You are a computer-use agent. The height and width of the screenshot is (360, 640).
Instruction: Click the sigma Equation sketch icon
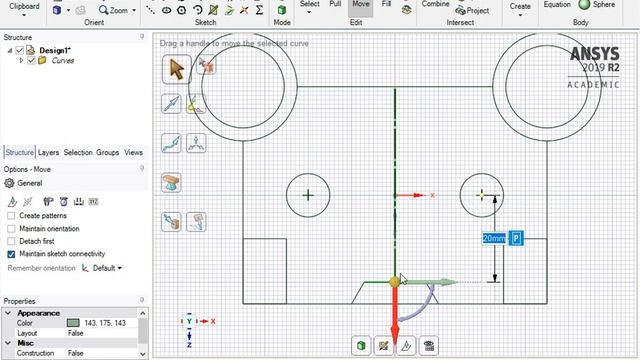pyautogui.click(x=259, y=10)
